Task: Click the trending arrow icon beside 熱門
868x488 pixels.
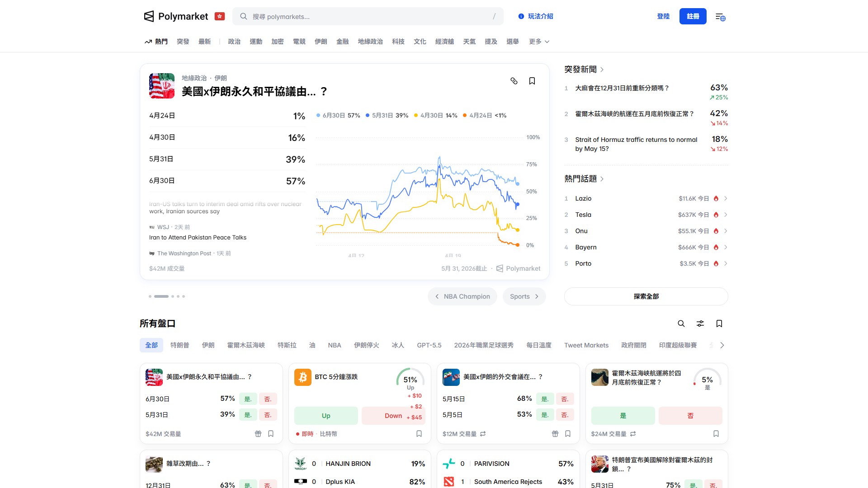Action: pyautogui.click(x=148, y=42)
